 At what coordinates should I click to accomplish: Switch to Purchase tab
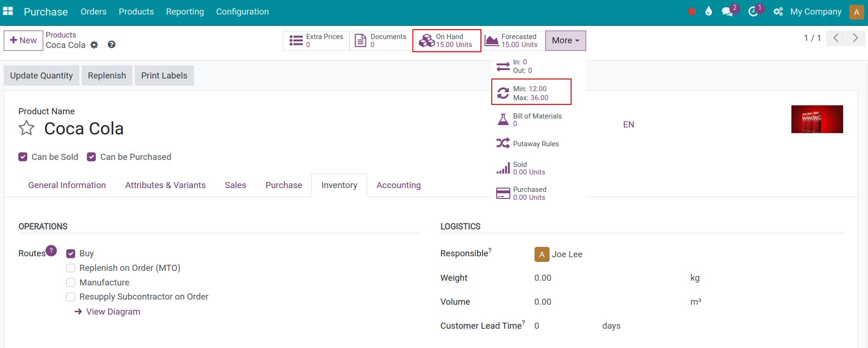pyautogui.click(x=284, y=185)
